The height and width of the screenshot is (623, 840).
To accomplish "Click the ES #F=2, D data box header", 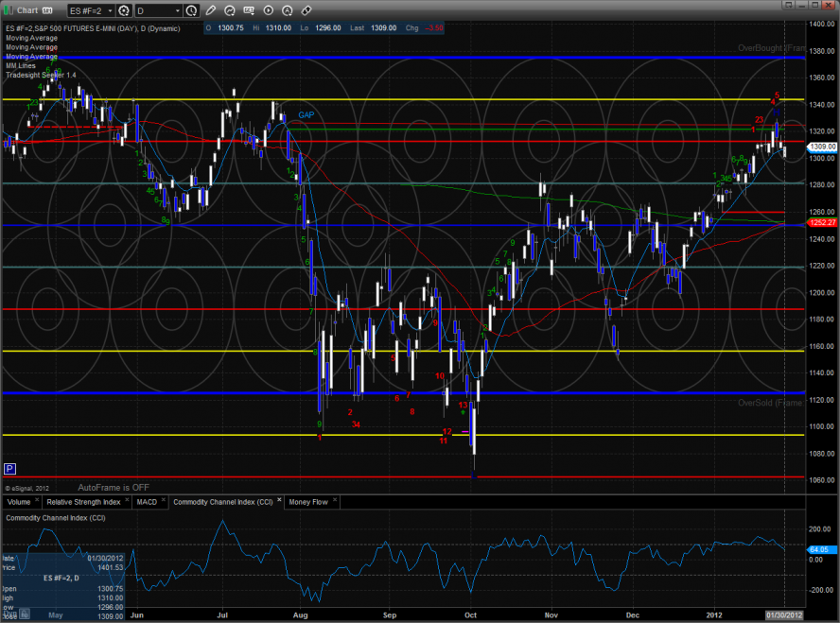I will click(x=61, y=578).
